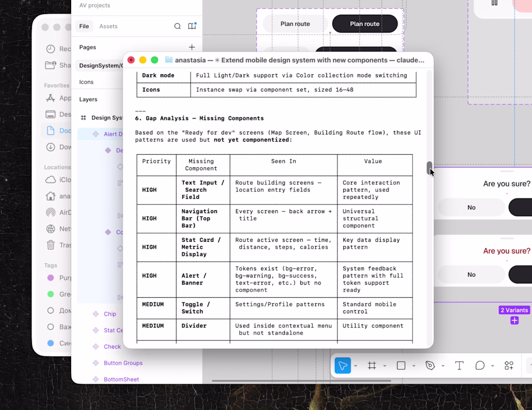This screenshot has width=532, height=410.
Task: Select the Icons page
Action: [86, 82]
